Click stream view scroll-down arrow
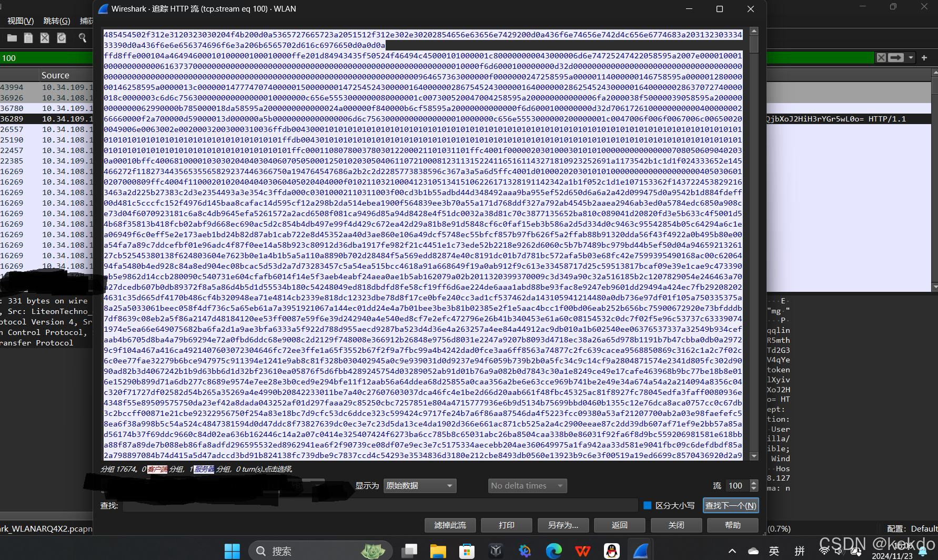Viewport: 938px width, 560px height. click(x=754, y=456)
